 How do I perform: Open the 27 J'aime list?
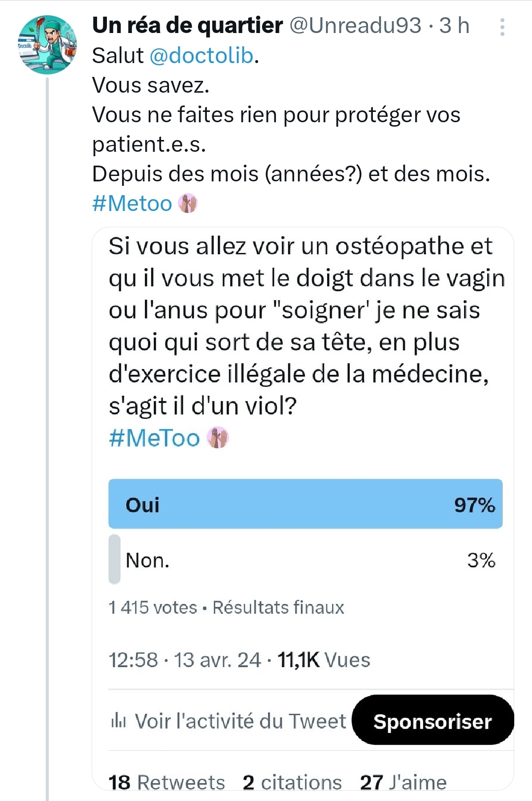point(403,782)
